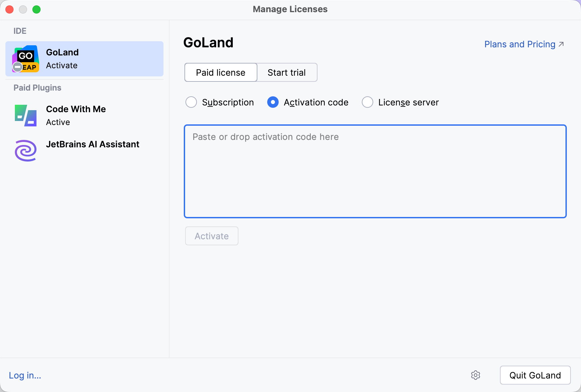The height and width of the screenshot is (392, 581).
Task: Click the Log in link
Action: click(24, 375)
